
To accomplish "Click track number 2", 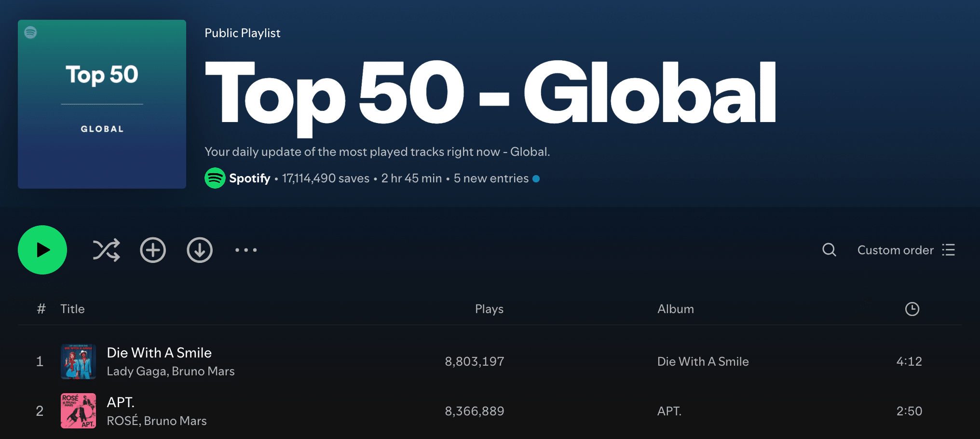I will pos(40,411).
